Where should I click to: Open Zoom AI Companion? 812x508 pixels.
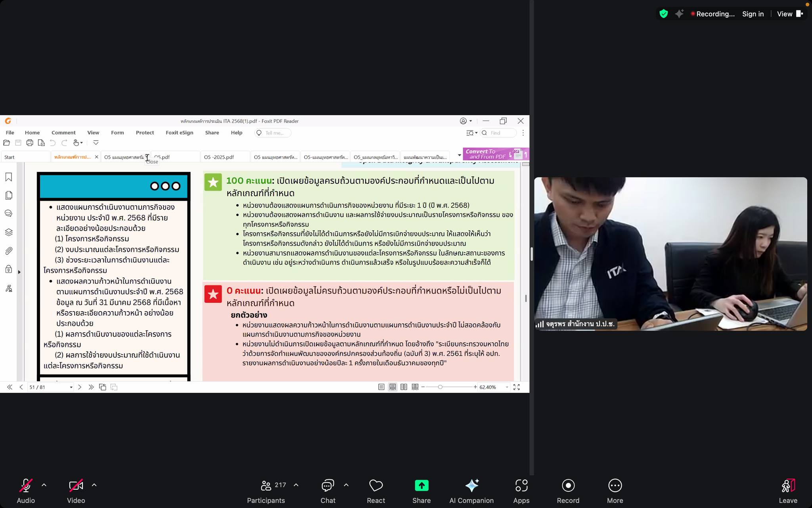click(x=471, y=491)
